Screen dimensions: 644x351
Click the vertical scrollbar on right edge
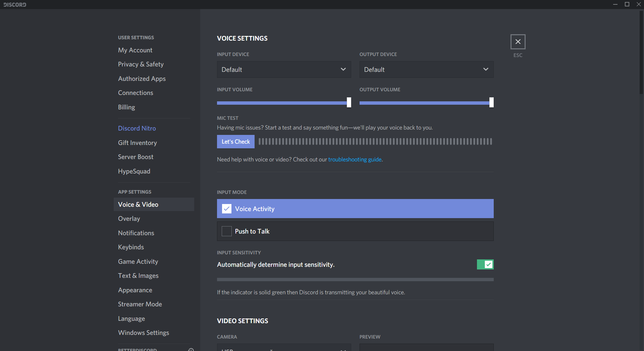click(641, 52)
